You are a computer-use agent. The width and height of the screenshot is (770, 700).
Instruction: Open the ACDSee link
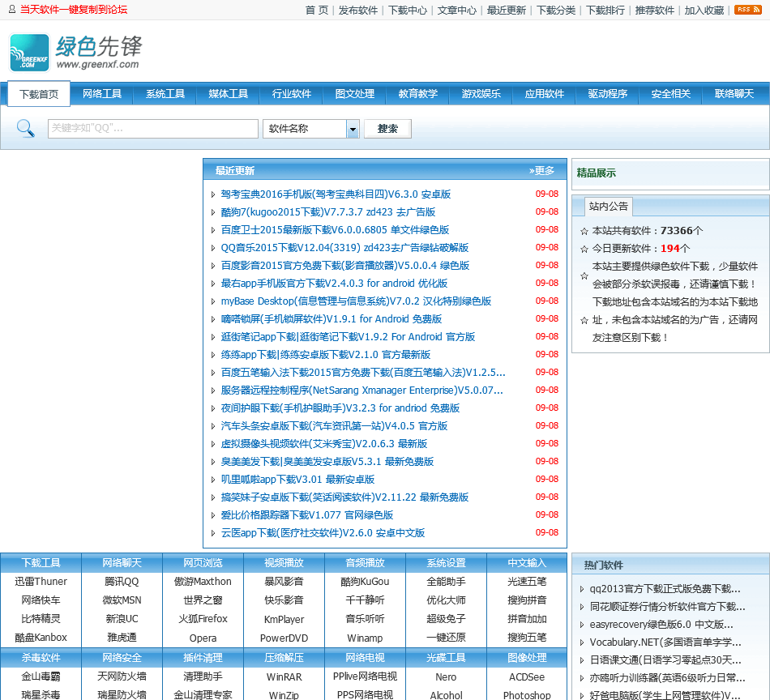(527, 677)
